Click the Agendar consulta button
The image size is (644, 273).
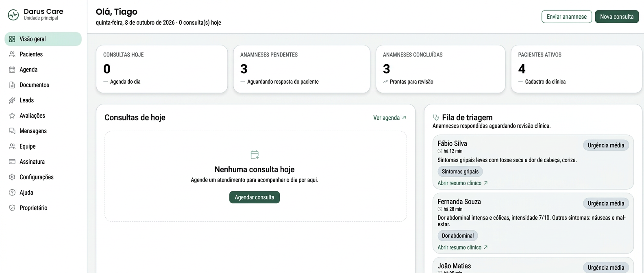[x=255, y=197]
